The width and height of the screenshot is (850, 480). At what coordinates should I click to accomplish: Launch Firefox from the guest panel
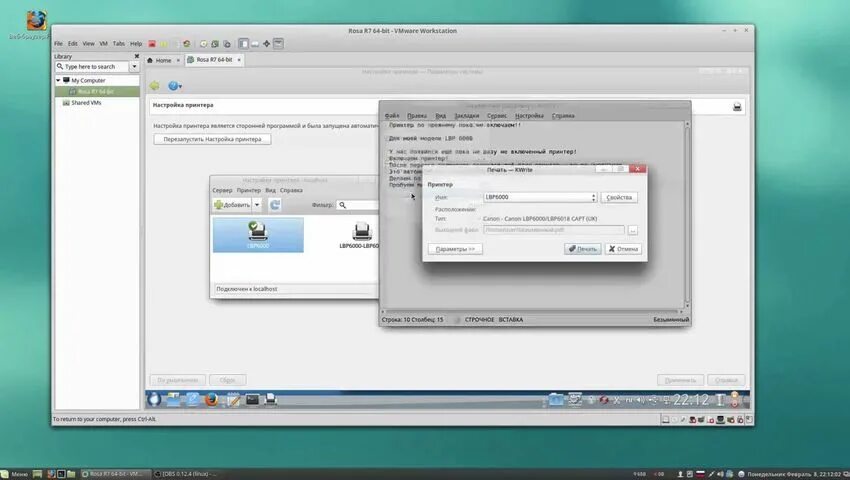tap(211, 400)
